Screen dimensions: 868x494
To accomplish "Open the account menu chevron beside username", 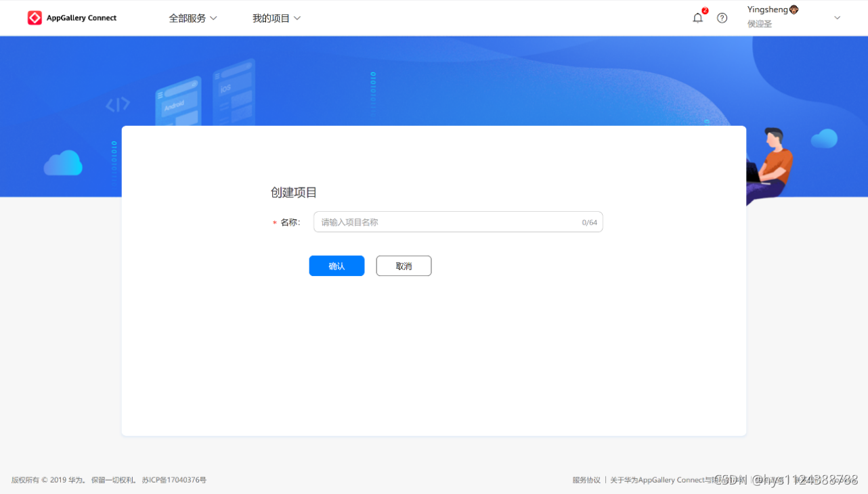I will tap(837, 18).
